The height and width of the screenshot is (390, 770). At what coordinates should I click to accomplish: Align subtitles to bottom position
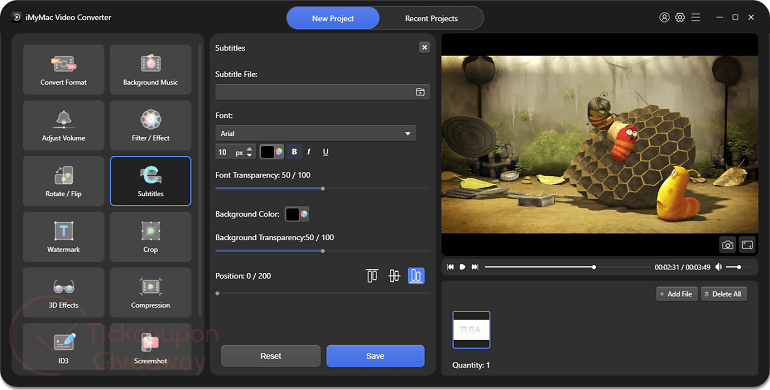416,276
